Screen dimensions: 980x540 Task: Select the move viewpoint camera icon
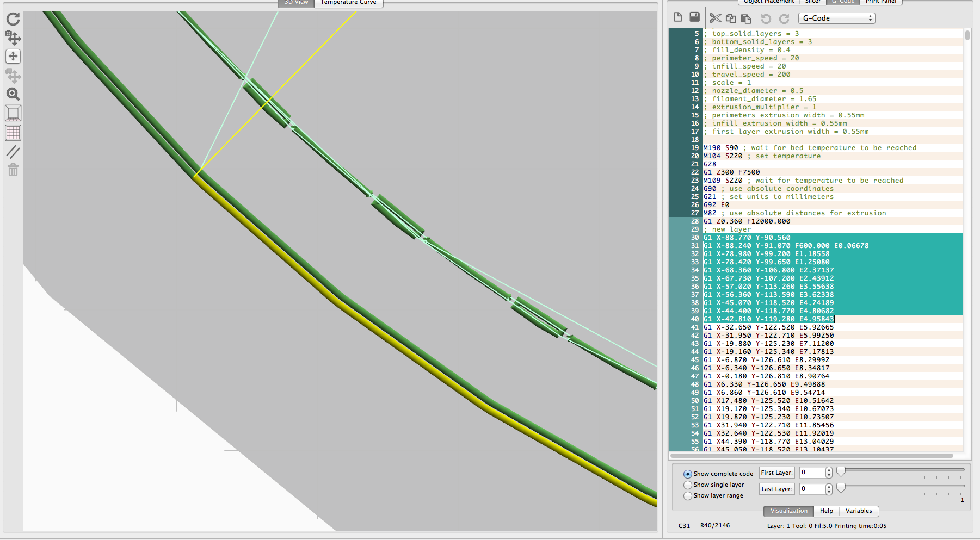[13, 38]
